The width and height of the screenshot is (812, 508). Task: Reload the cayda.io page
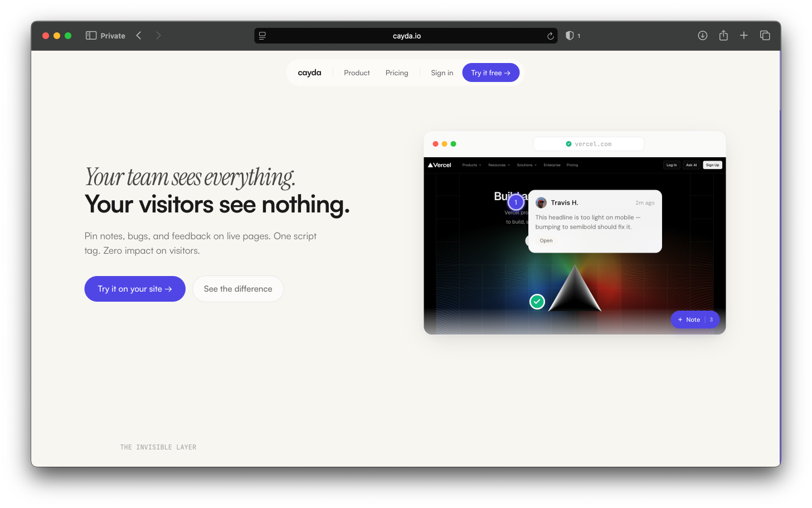[550, 36]
